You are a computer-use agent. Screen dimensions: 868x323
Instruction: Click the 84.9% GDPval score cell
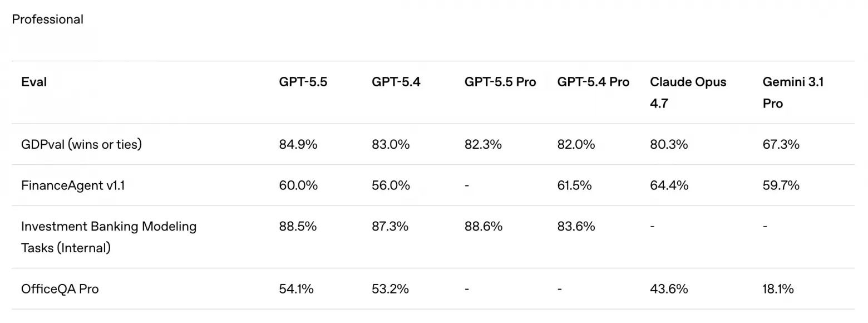pyautogui.click(x=298, y=144)
